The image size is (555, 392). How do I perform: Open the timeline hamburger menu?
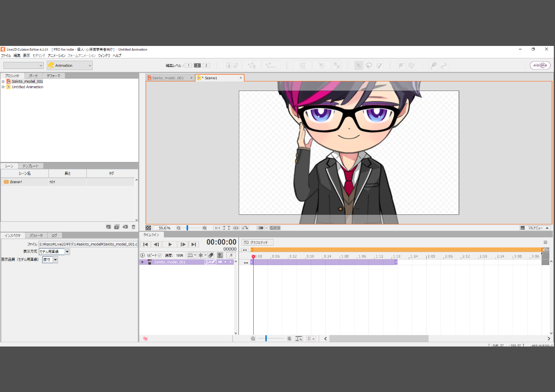click(x=545, y=243)
